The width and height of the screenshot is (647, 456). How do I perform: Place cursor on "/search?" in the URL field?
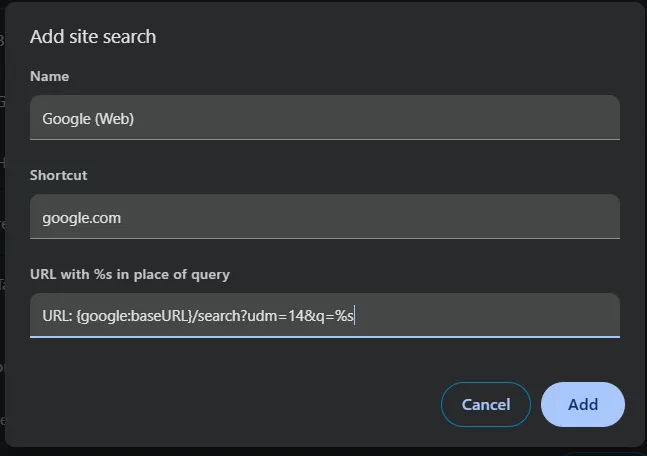click(220, 316)
